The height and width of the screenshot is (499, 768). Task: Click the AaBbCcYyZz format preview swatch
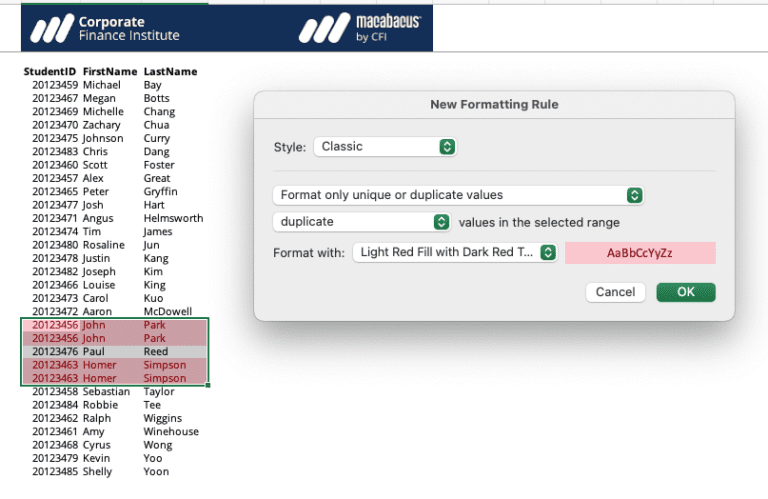(x=640, y=253)
